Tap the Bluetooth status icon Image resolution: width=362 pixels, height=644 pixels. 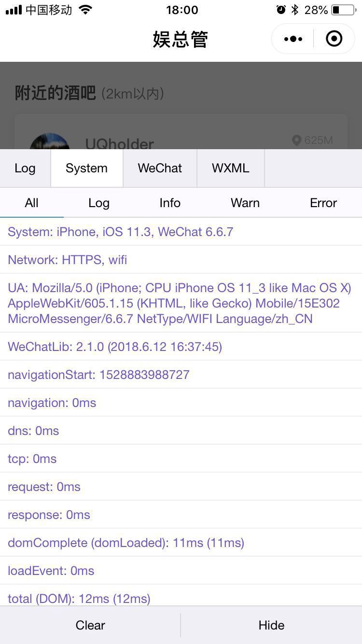click(x=295, y=10)
